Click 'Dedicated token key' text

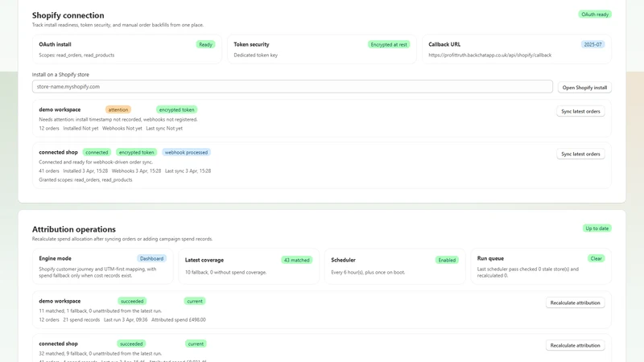click(x=255, y=55)
